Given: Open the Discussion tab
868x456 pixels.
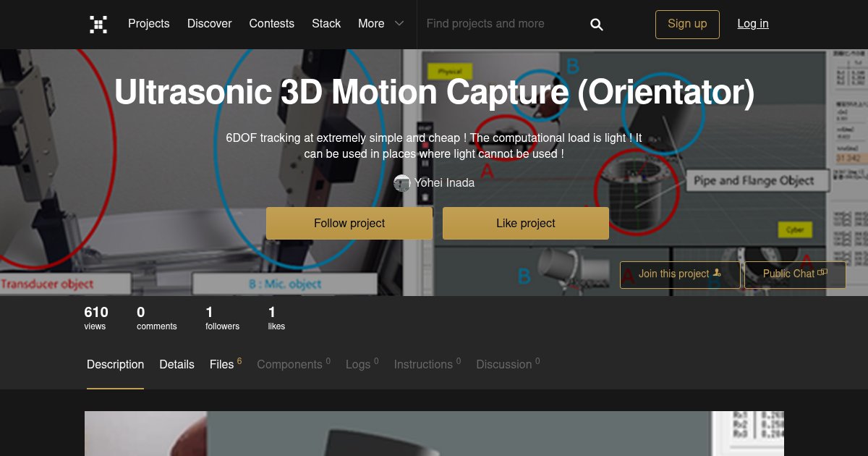Looking at the screenshot, I should 508,364.
